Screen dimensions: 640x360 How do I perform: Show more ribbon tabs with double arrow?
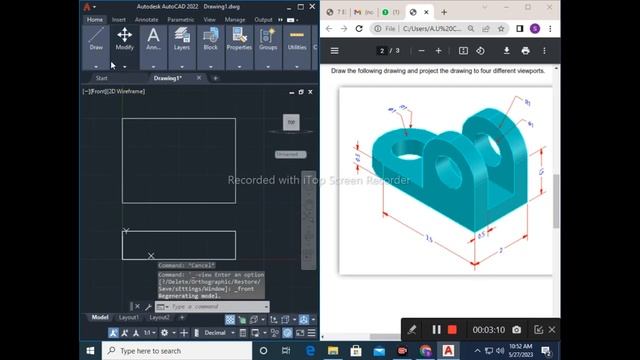tap(280, 20)
